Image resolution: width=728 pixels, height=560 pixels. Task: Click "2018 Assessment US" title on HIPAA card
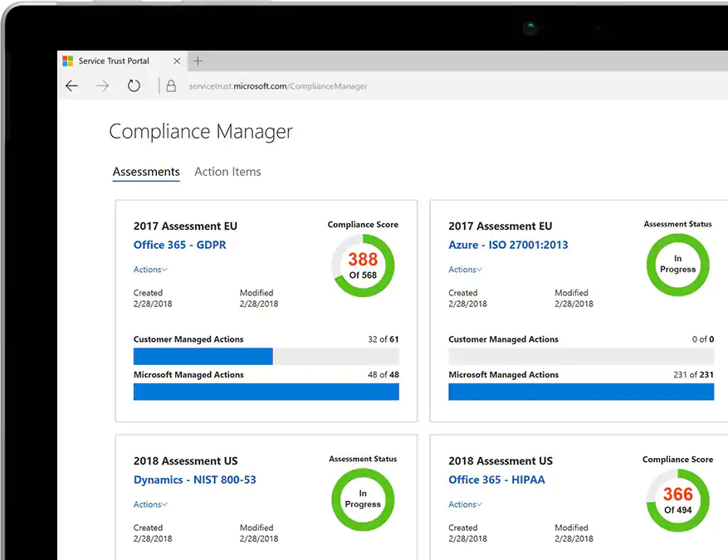(501, 460)
